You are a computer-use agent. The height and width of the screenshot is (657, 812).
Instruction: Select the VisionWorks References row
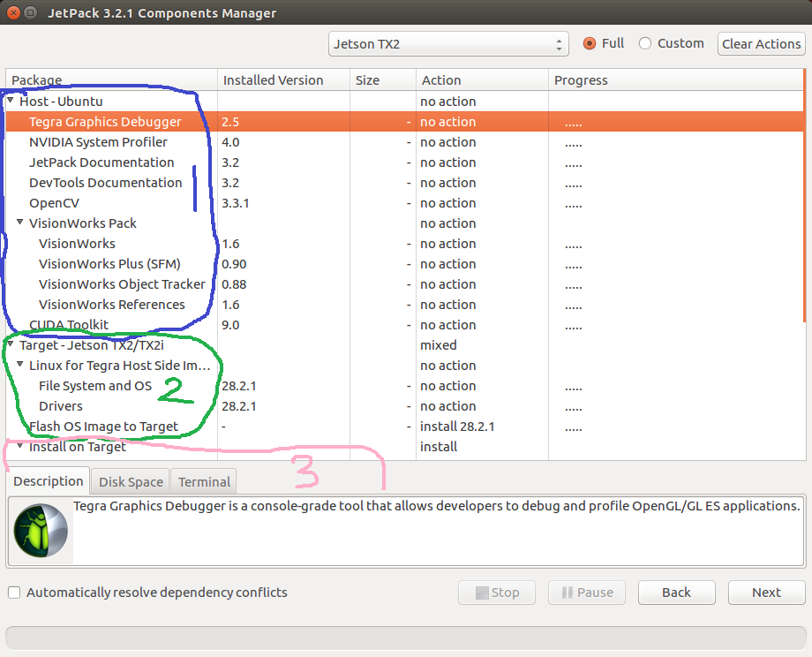coord(404,305)
